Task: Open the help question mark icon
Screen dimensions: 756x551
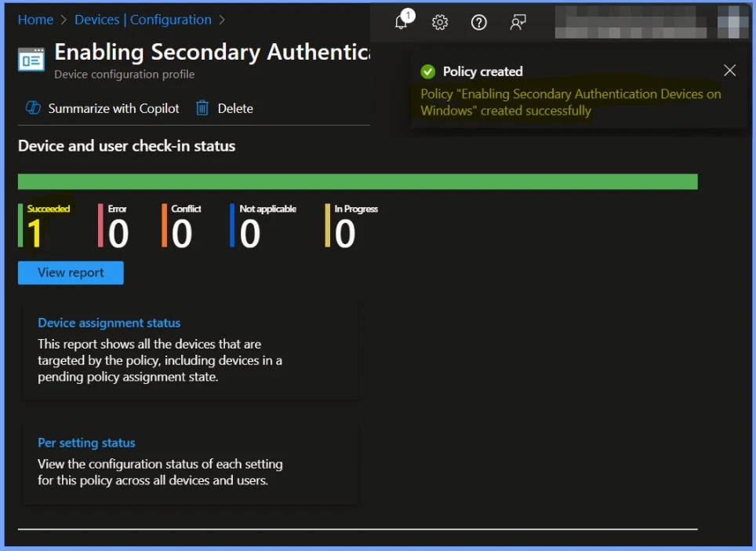Action: point(478,22)
